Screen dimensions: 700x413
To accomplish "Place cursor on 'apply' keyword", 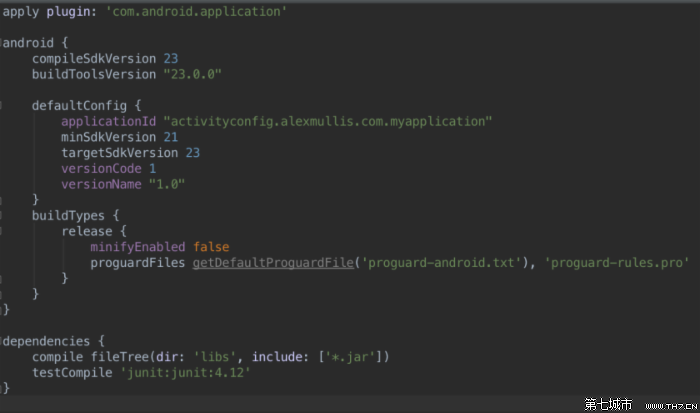I will coord(21,12).
